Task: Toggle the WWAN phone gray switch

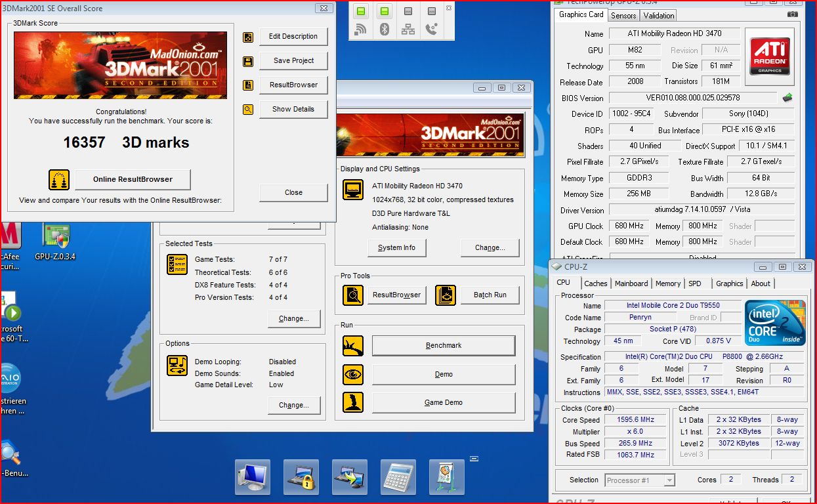Action: 431,11
